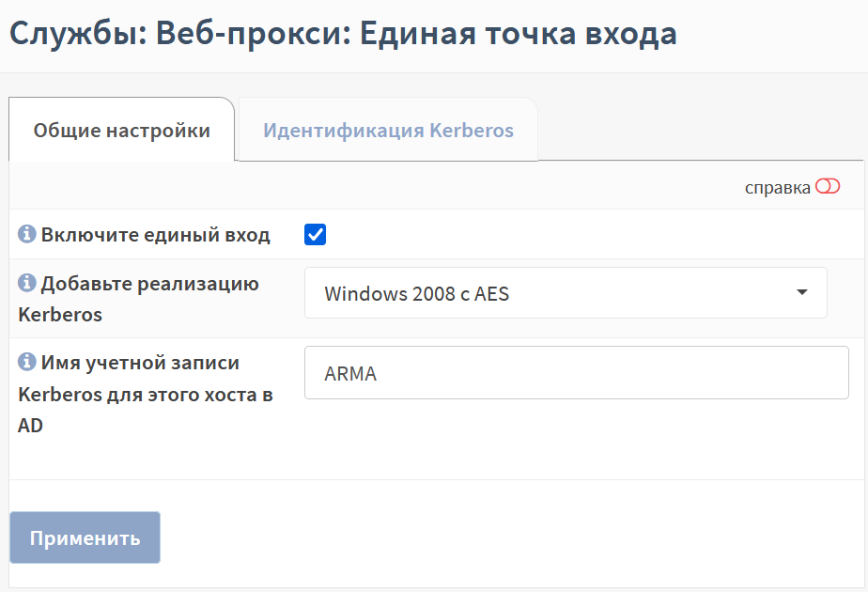This screenshot has height=592, width=868.
Task: Click the "Добавьте реализацию Kerberos" label
Action: tap(138, 299)
